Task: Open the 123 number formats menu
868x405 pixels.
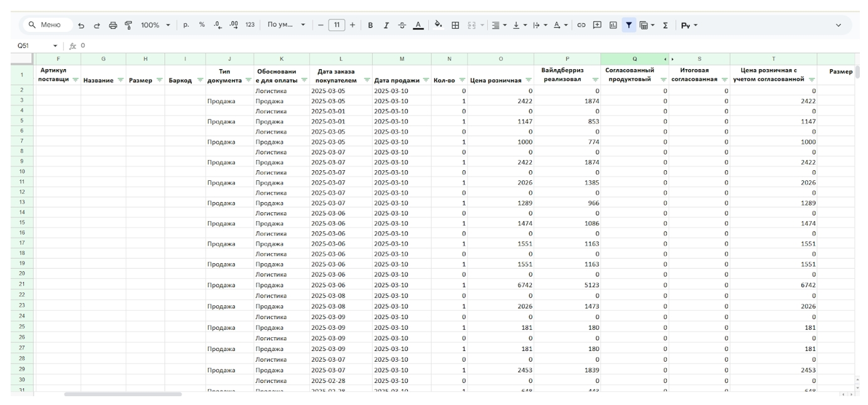Action: click(250, 25)
